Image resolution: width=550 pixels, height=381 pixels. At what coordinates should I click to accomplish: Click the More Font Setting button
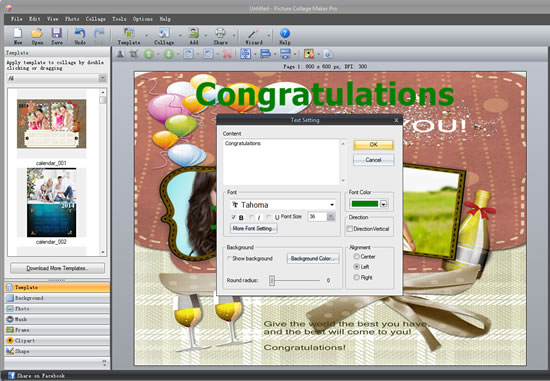coord(253,228)
